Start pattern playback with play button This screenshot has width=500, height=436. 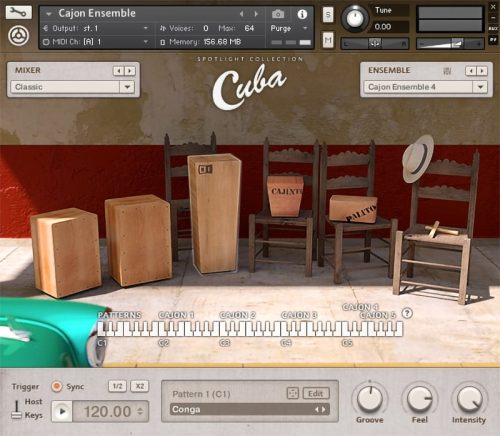[62, 412]
